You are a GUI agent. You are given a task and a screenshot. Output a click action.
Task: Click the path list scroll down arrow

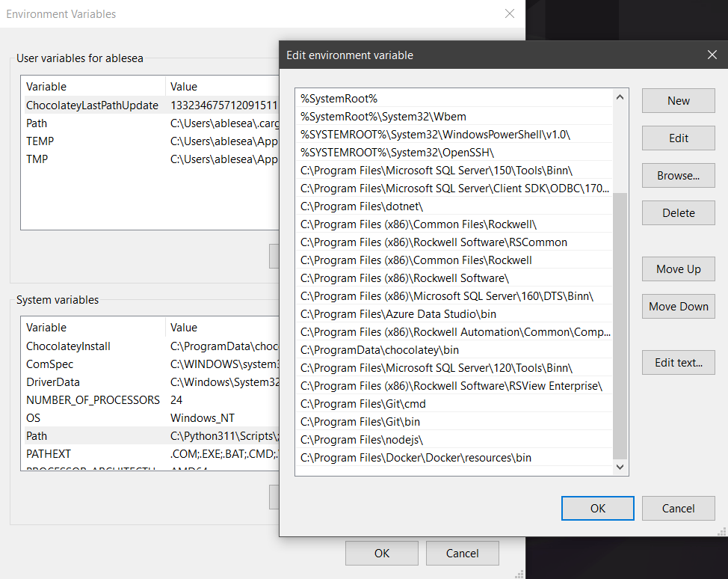[620, 467]
